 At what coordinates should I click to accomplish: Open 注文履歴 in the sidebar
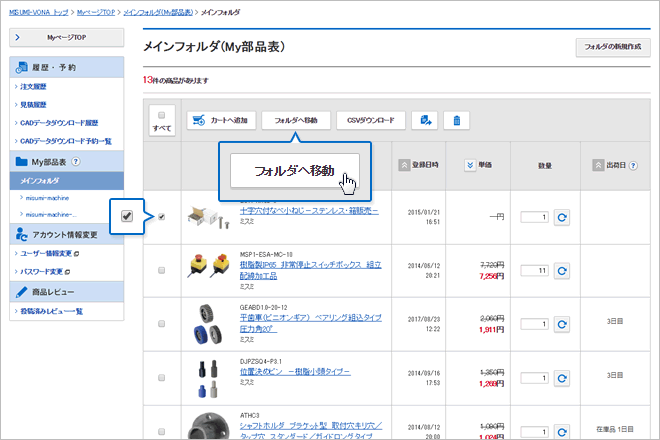34,87
